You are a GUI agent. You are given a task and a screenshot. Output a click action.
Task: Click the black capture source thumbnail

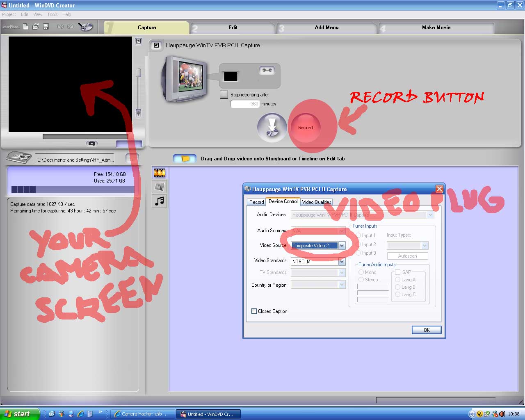(231, 76)
